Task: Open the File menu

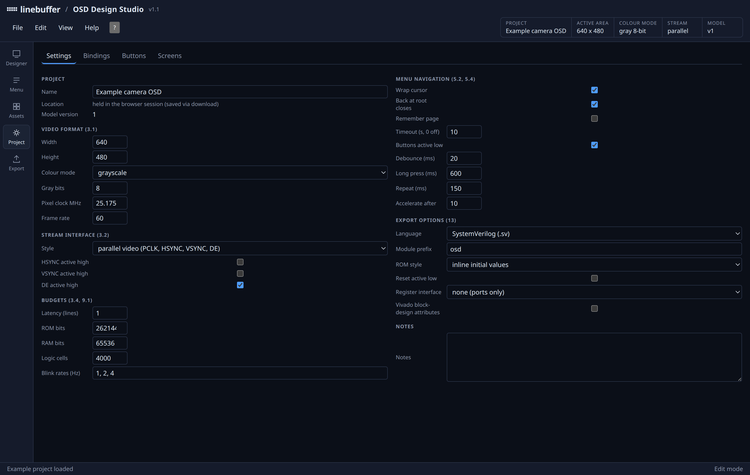Action: (18, 28)
